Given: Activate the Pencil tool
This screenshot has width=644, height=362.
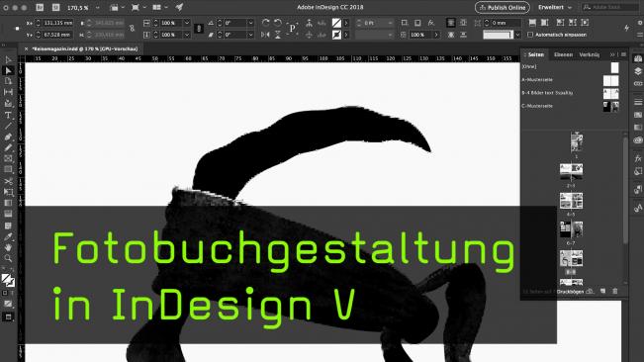Looking at the screenshot, I should coord(8,147).
